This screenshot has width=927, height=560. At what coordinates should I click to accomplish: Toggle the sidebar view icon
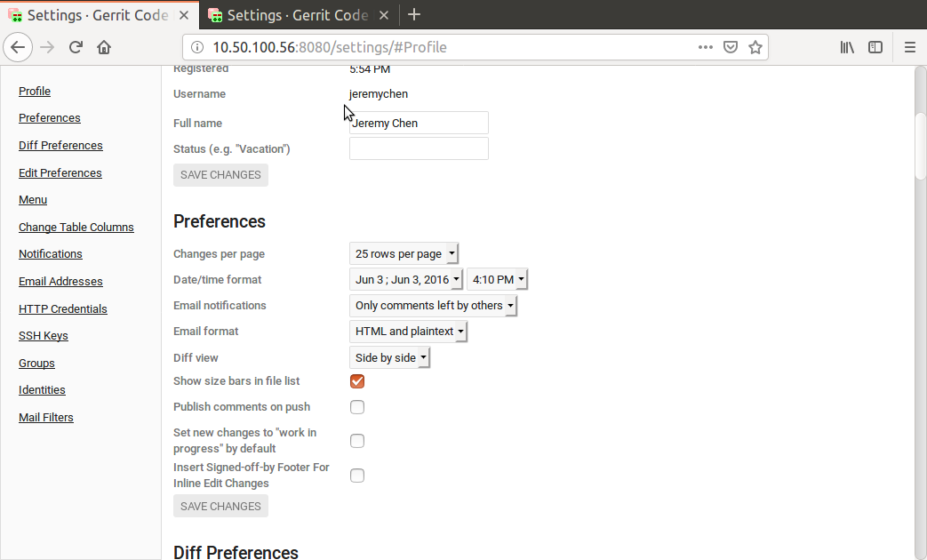pos(875,47)
